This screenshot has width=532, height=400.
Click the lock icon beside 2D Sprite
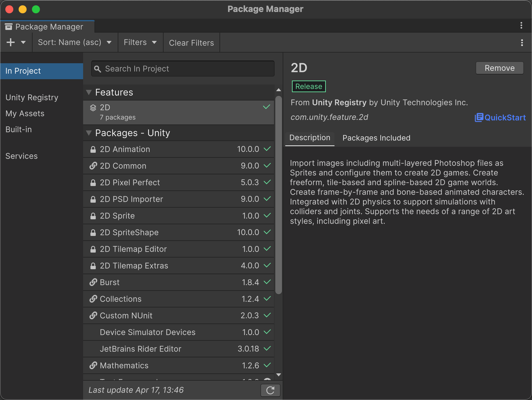pos(93,216)
